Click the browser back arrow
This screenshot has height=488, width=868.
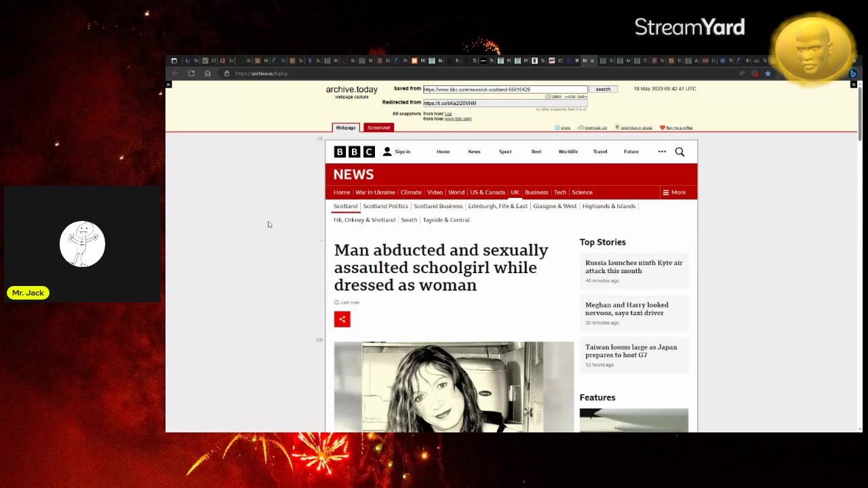pyautogui.click(x=175, y=73)
